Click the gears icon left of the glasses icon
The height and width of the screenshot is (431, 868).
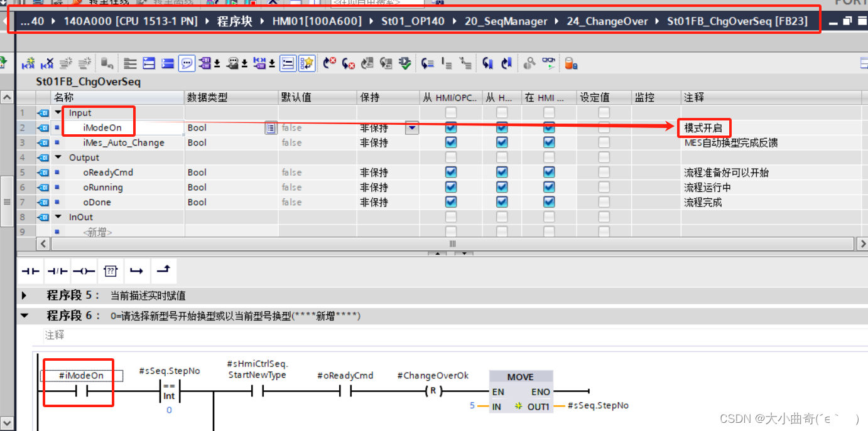click(529, 63)
